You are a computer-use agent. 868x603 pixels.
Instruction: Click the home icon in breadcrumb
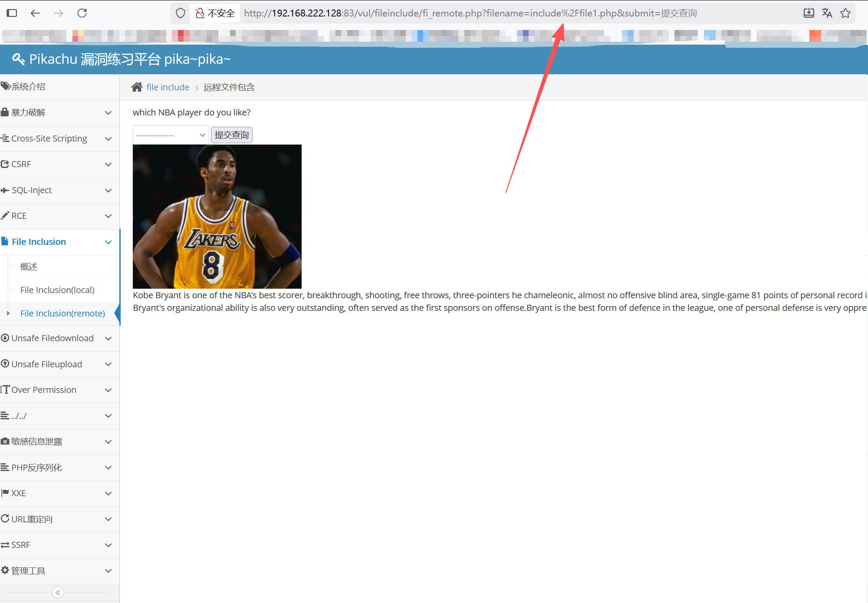pos(137,87)
